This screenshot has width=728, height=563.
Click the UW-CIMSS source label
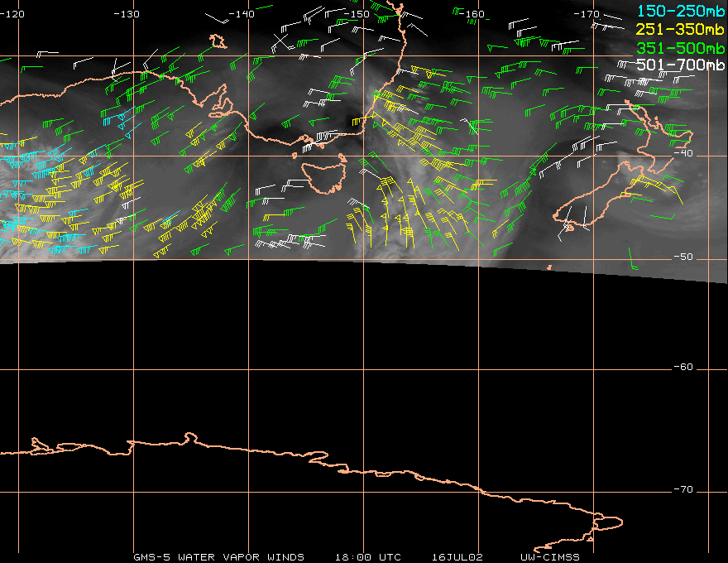pyautogui.click(x=550, y=557)
